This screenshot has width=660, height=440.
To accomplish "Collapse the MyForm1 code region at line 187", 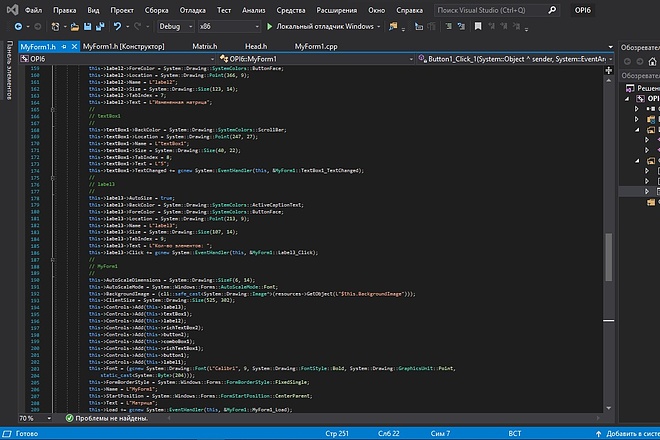I will coord(53,260).
